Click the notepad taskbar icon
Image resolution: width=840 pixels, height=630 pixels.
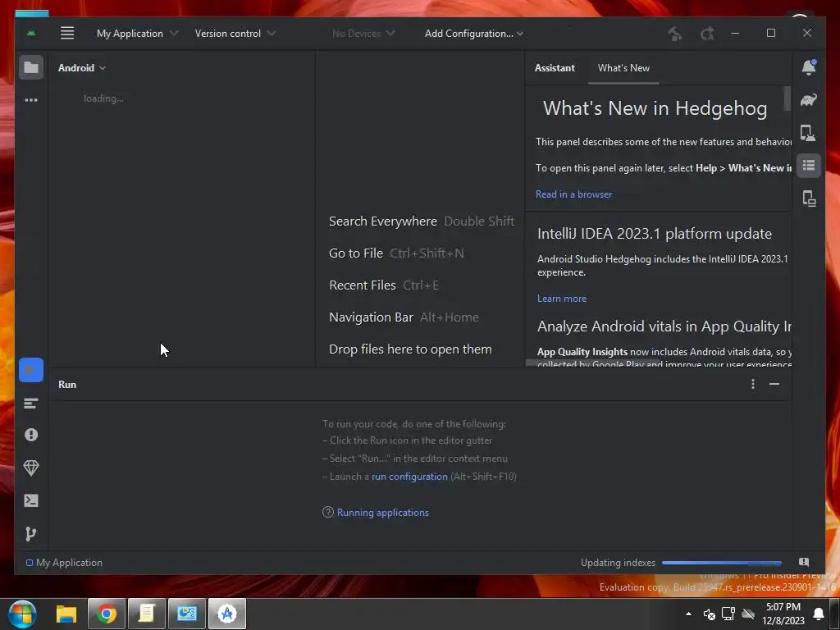click(147, 614)
